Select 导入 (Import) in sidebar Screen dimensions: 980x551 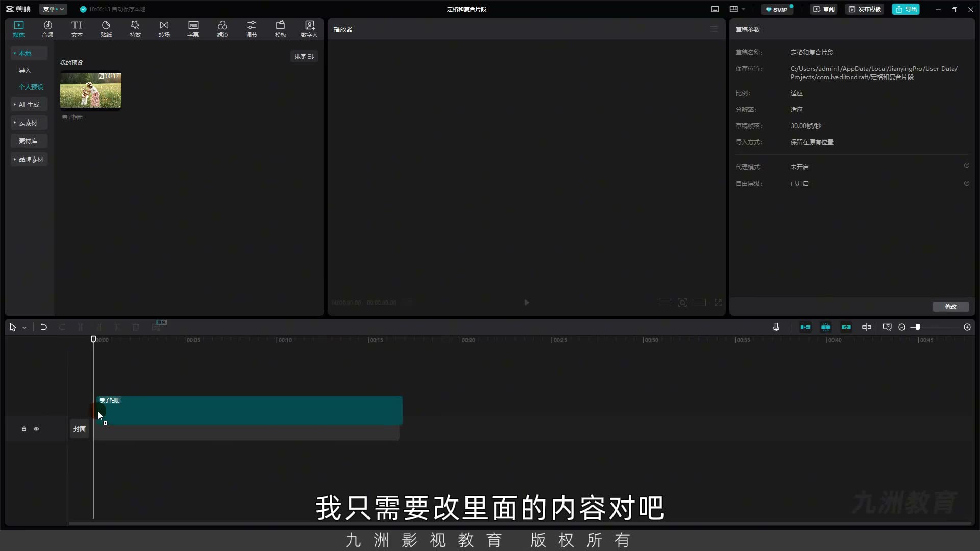(x=25, y=70)
